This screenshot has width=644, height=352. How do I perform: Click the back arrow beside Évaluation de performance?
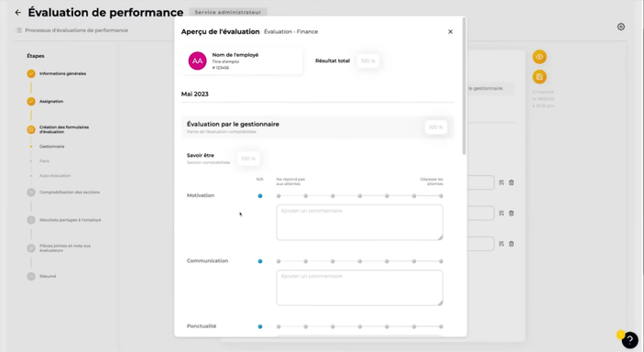click(17, 12)
